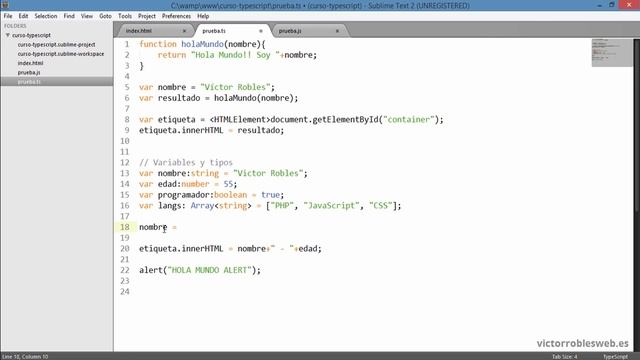This screenshot has width=640, height=360.
Task: Click 'true' value on line 15
Action: (271, 195)
